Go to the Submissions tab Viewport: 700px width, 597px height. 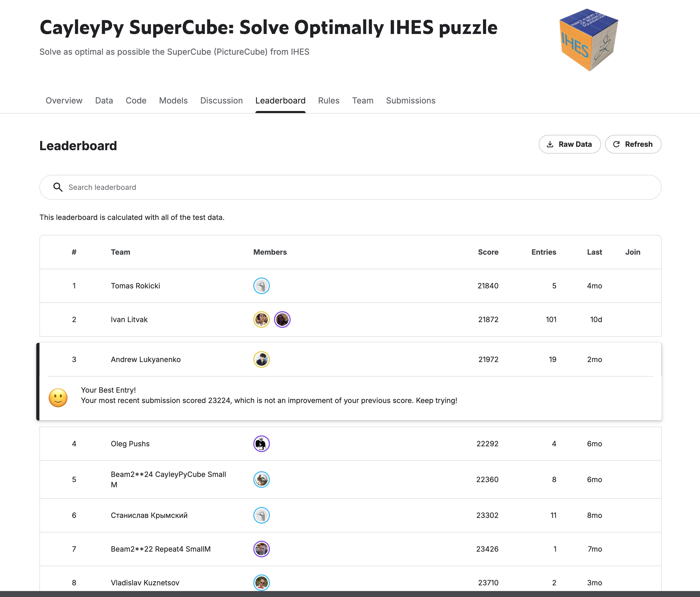click(x=411, y=101)
